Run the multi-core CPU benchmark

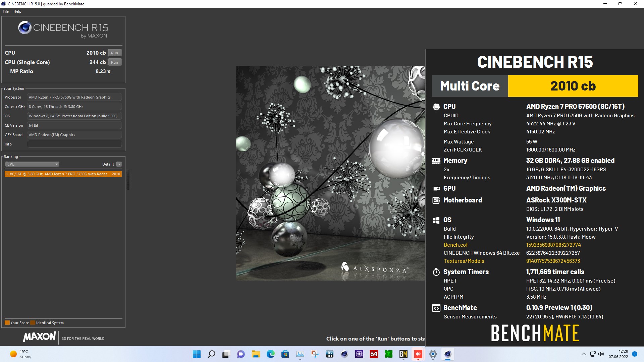[114, 53]
